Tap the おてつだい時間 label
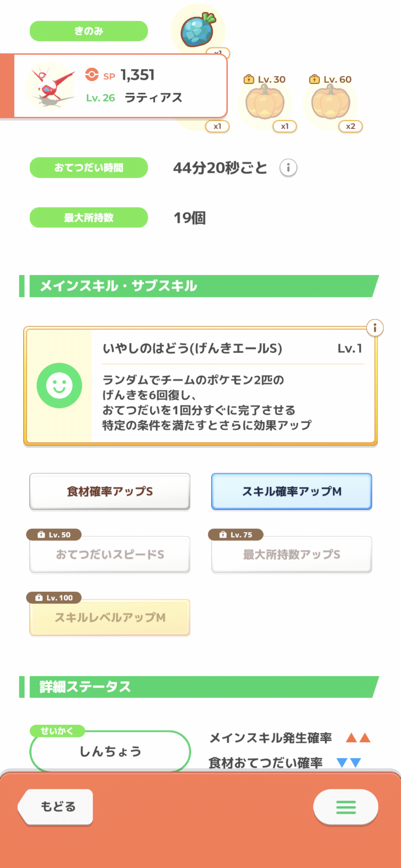 coord(89,168)
